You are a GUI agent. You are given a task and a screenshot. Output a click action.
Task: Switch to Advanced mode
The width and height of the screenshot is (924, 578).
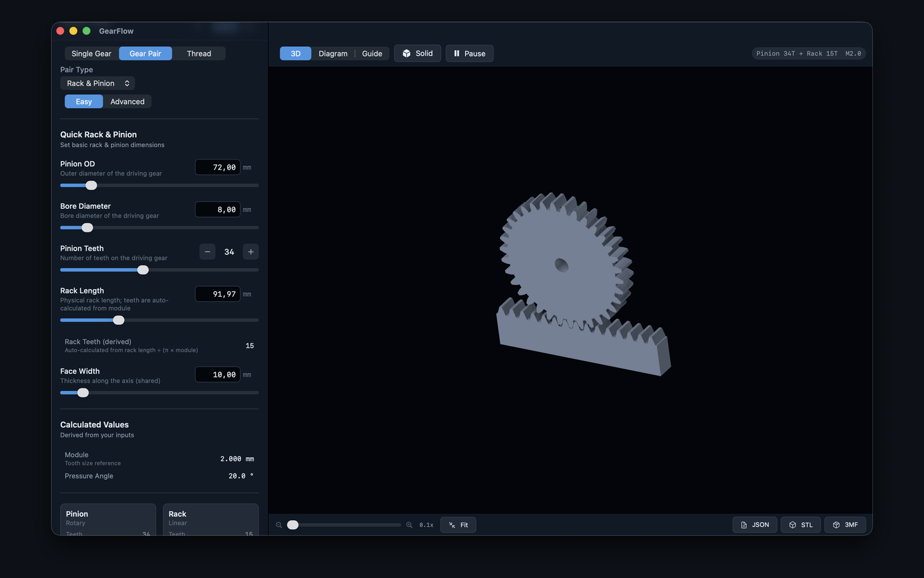127,101
